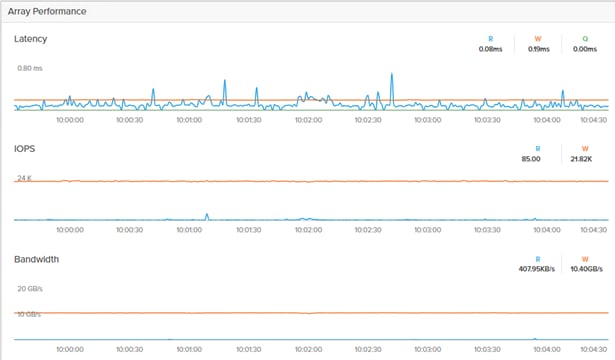Click the 24 K axis label
615x360 pixels.
[24, 178]
